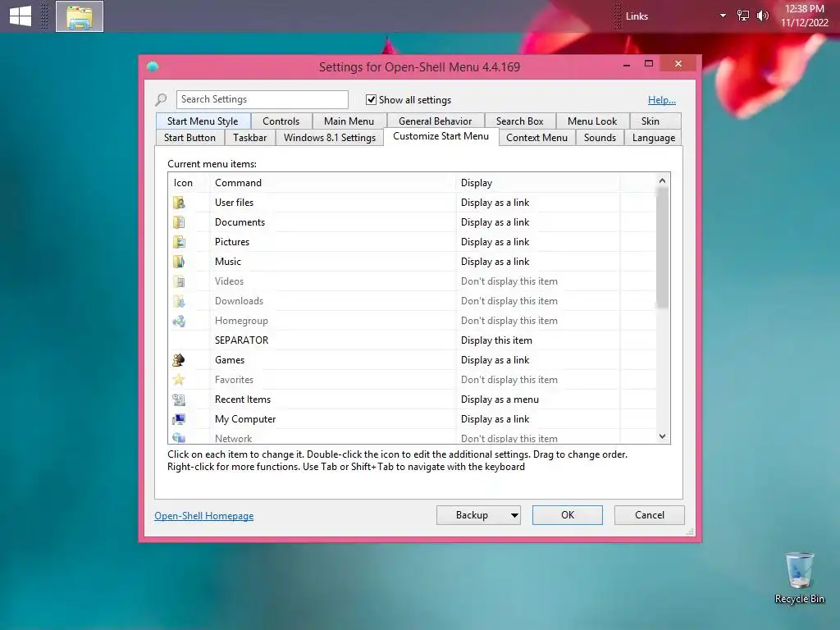Viewport: 840px width, 630px height.
Task: Click the OK button
Action: [568, 515]
